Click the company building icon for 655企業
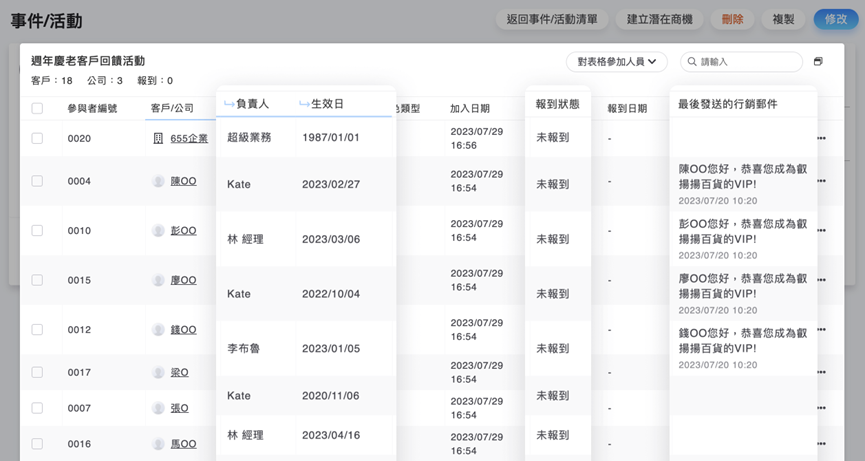The height and width of the screenshot is (461, 865). pos(158,139)
